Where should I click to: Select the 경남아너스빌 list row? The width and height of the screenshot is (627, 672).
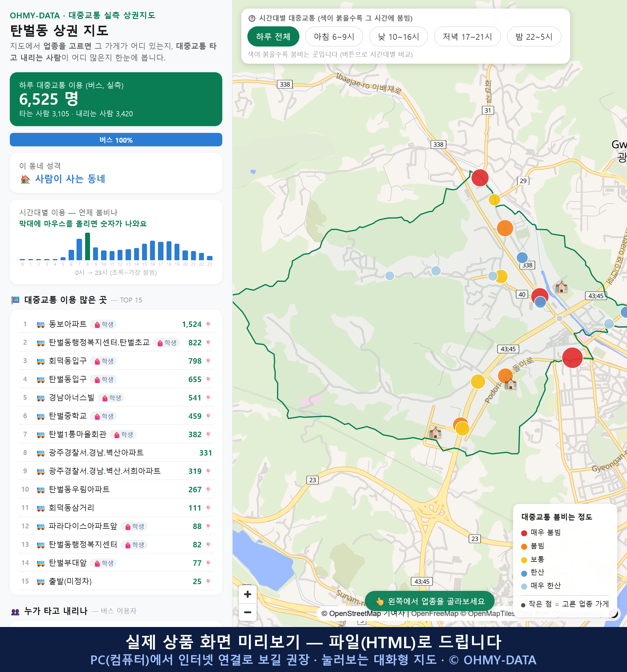(116, 398)
